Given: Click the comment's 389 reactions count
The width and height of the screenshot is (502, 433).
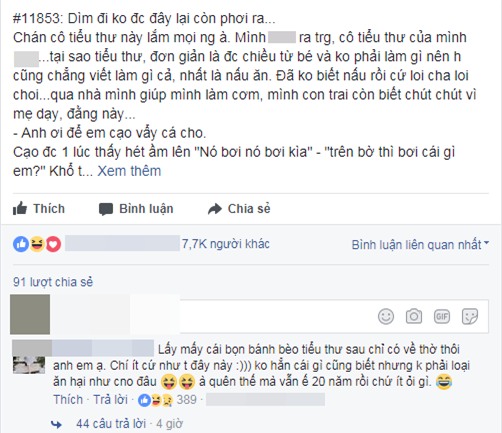Looking at the screenshot, I should click(x=187, y=399).
